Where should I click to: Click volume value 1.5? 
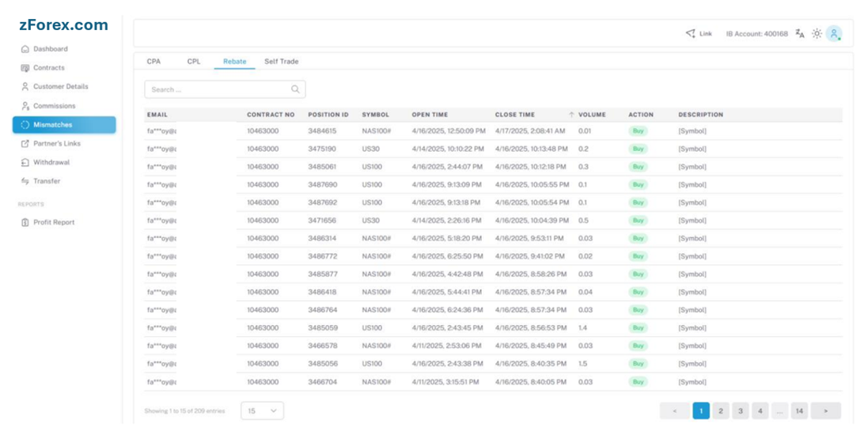(x=582, y=364)
